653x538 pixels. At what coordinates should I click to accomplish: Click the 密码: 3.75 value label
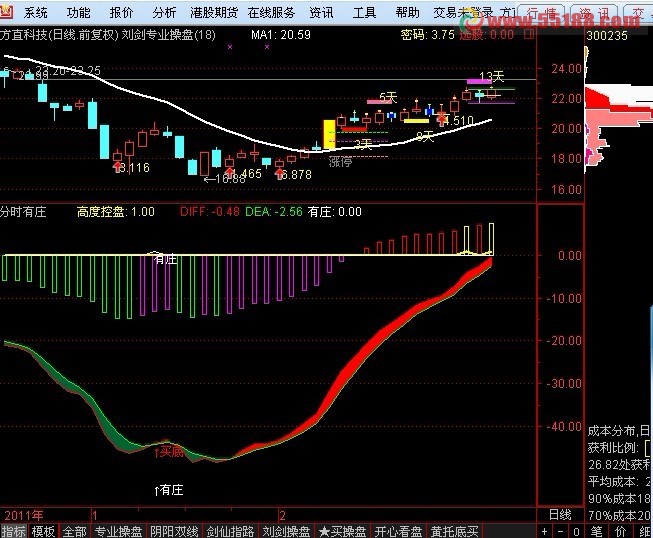tap(427, 35)
